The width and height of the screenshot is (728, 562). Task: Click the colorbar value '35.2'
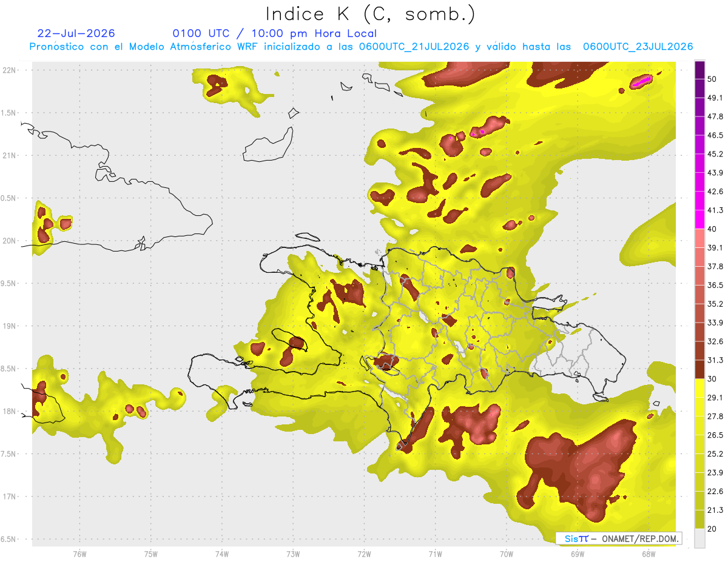tap(715, 304)
